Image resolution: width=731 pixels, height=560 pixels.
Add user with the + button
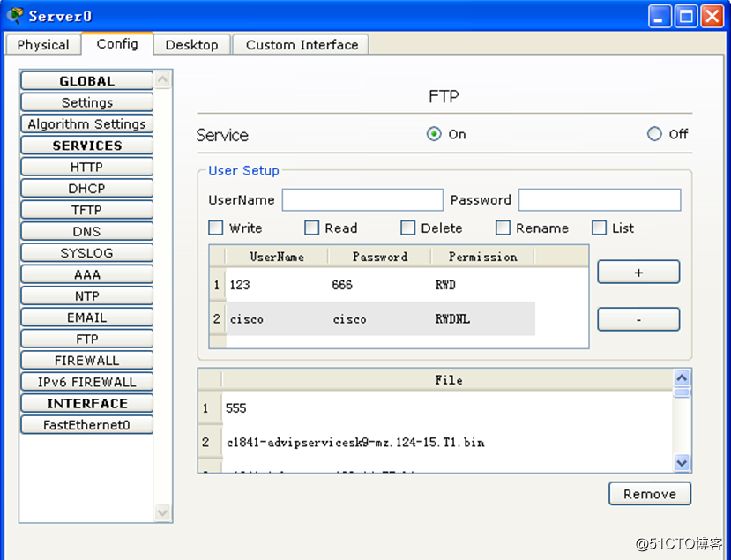click(x=638, y=272)
